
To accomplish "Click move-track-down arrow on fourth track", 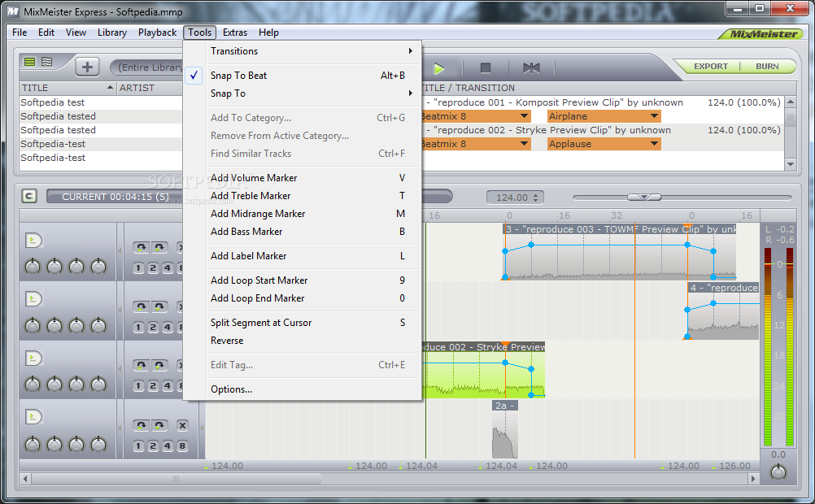I will pos(159,425).
